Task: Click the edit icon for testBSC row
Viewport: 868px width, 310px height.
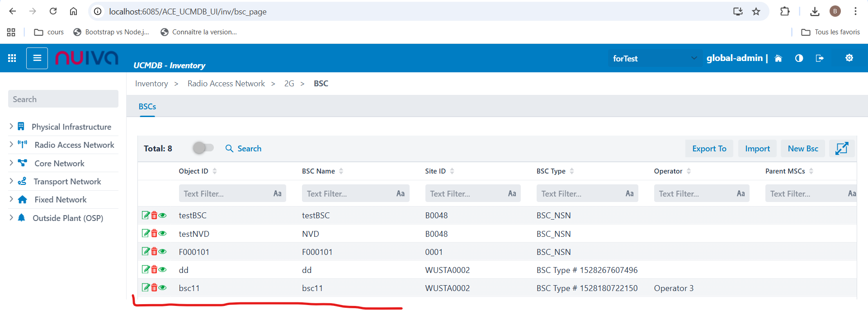Action: [x=146, y=215]
